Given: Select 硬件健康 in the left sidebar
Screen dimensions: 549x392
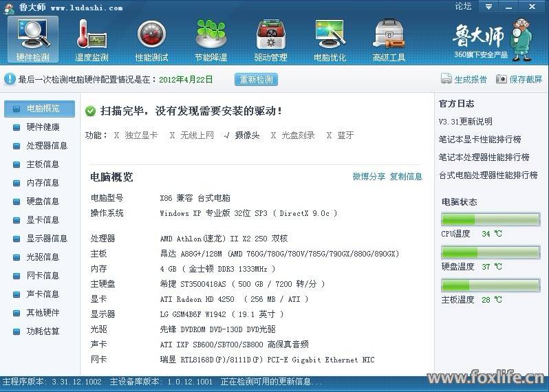Looking at the screenshot, I should (43, 127).
